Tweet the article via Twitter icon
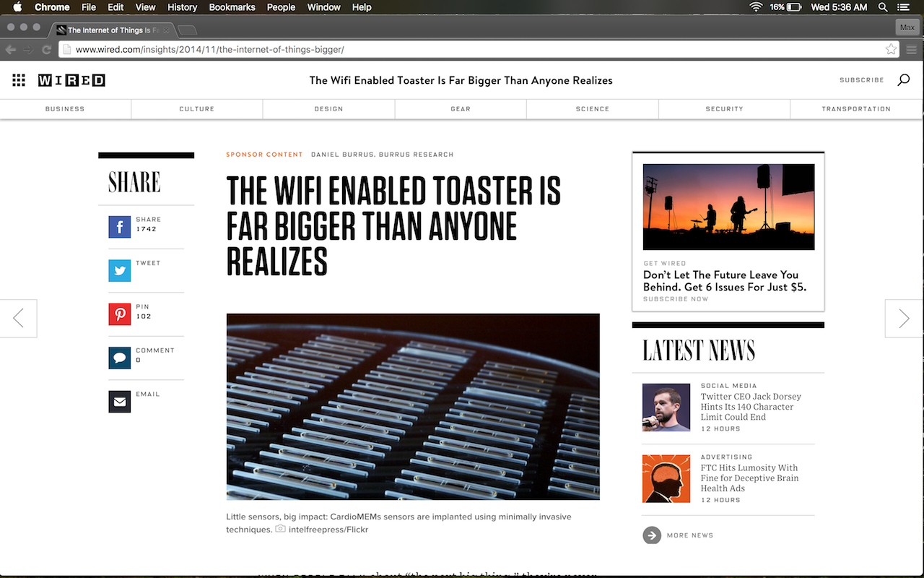 (x=120, y=271)
